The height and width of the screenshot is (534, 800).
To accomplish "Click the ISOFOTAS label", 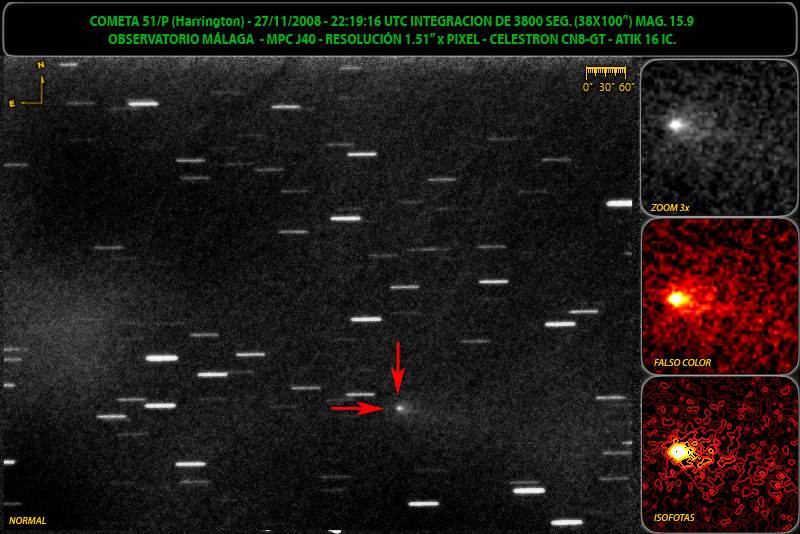I will pyautogui.click(x=674, y=518).
